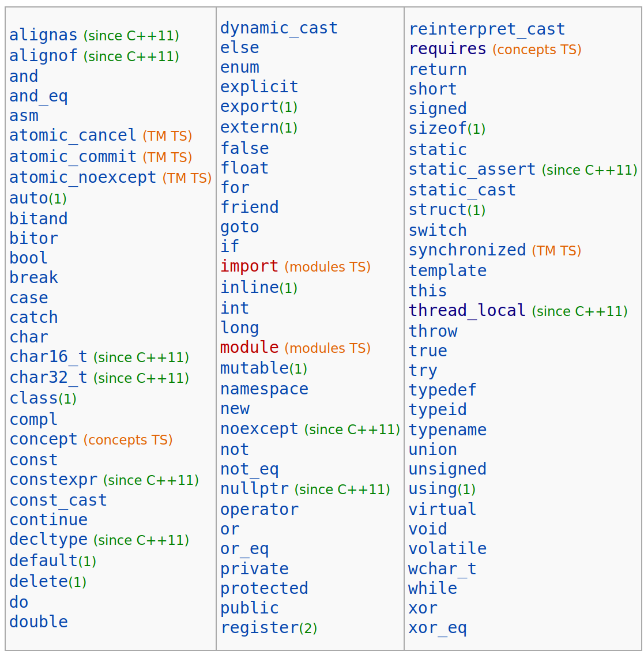Open the nullptr keyword link
The width and height of the screenshot is (644, 655).
(254, 490)
